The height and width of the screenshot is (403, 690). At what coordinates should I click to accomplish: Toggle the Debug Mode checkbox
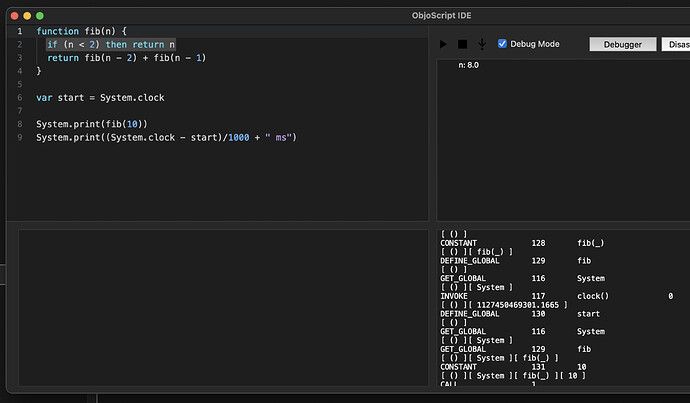(x=502, y=44)
